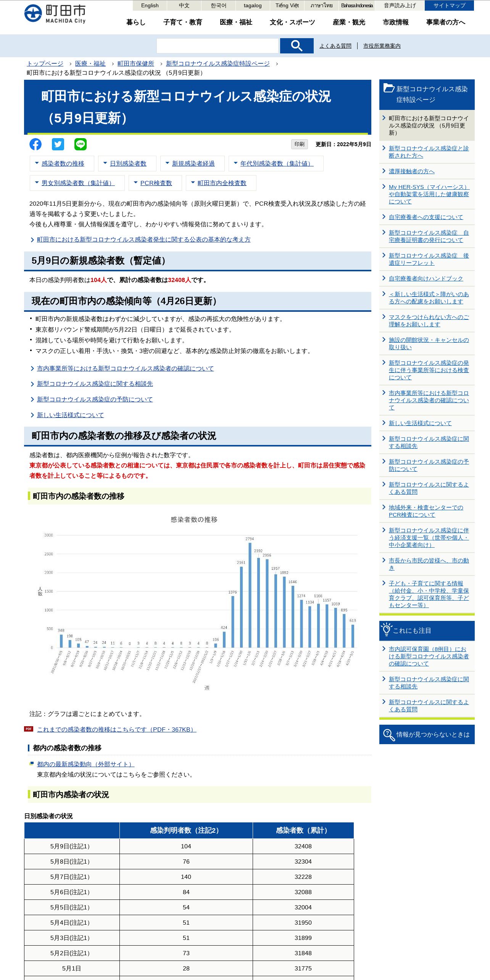Share the page via LINE

click(x=81, y=144)
